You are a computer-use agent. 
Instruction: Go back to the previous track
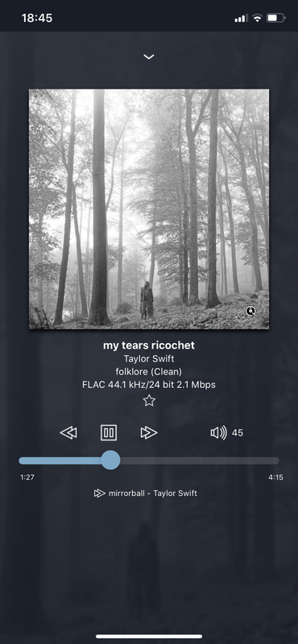pyautogui.click(x=68, y=432)
